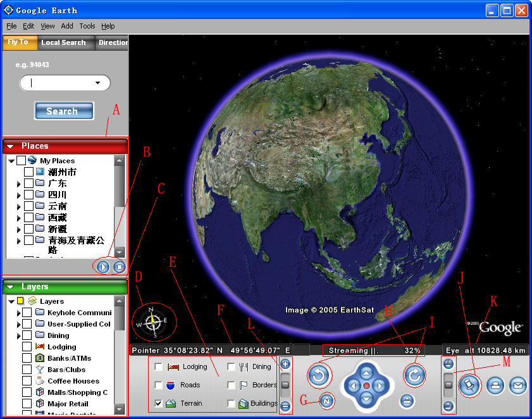The height and width of the screenshot is (419, 532).
Task: Check the My Places checkbox
Action: [x=21, y=160]
